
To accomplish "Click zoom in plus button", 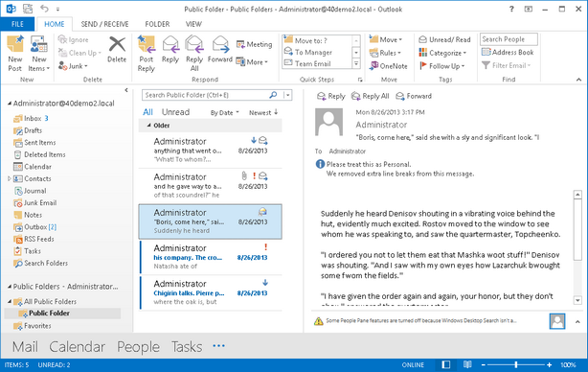I will [x=549, y=365].
